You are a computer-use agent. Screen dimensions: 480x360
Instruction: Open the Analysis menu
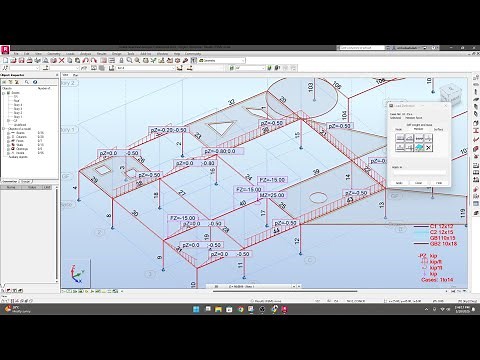85,54
